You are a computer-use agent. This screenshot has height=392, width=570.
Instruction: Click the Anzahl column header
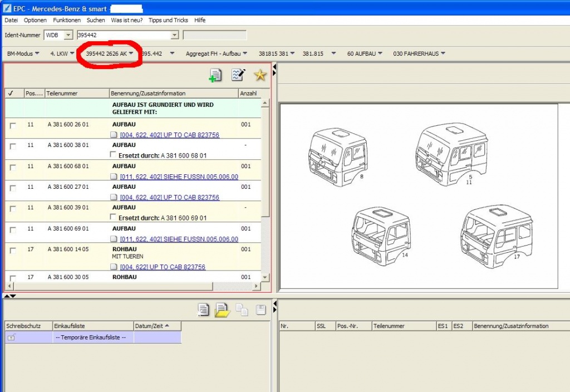tap(249, 94)
